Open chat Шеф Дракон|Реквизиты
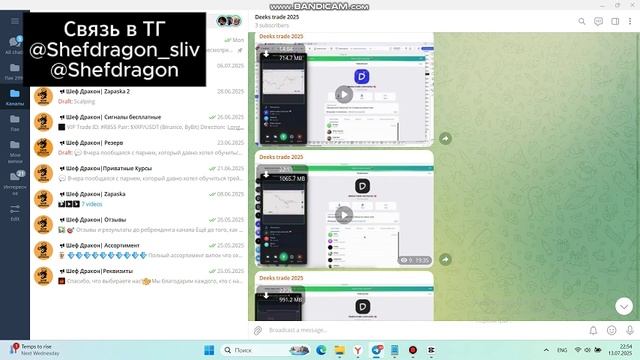 (x=139, y=276)
